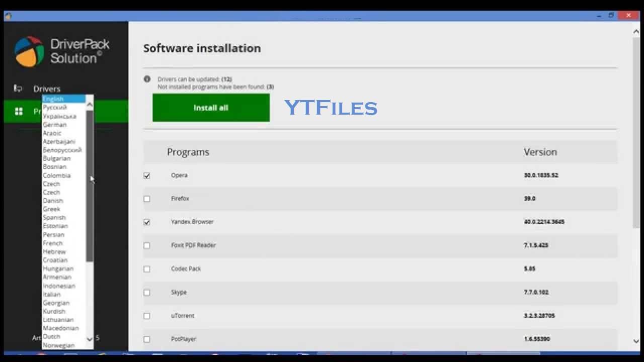Click Opera version 30.0.1835.52
This screenshot has width=644, height=362.
[541, 175]
